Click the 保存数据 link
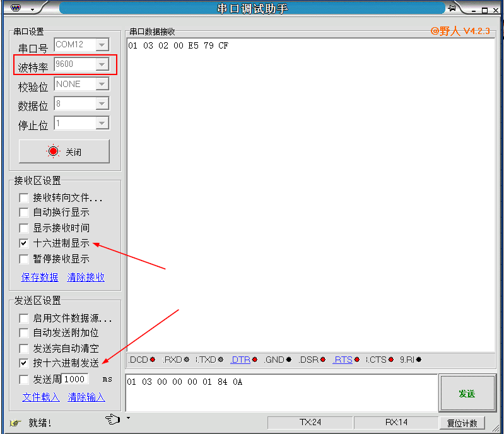 40,277
